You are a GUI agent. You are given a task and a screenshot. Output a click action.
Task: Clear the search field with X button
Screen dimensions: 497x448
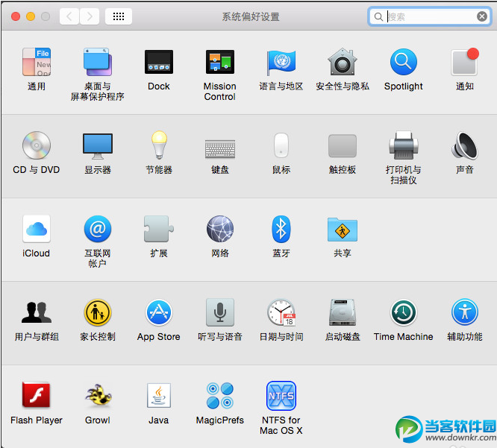coord(482,16)
